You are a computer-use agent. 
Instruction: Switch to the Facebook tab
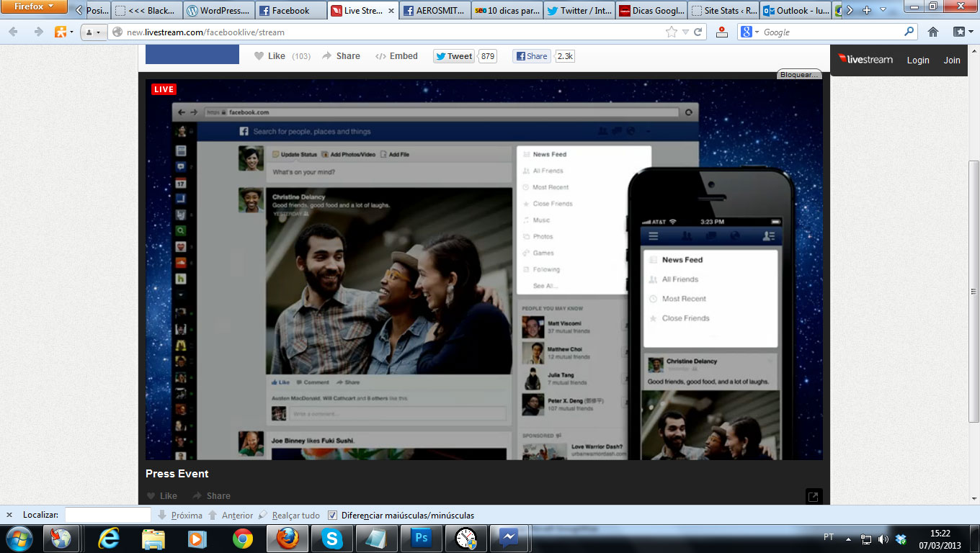click(291, 11)
